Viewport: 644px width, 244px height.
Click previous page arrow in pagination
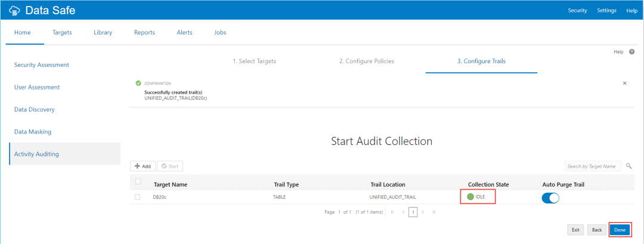click(x=403, y=212)
